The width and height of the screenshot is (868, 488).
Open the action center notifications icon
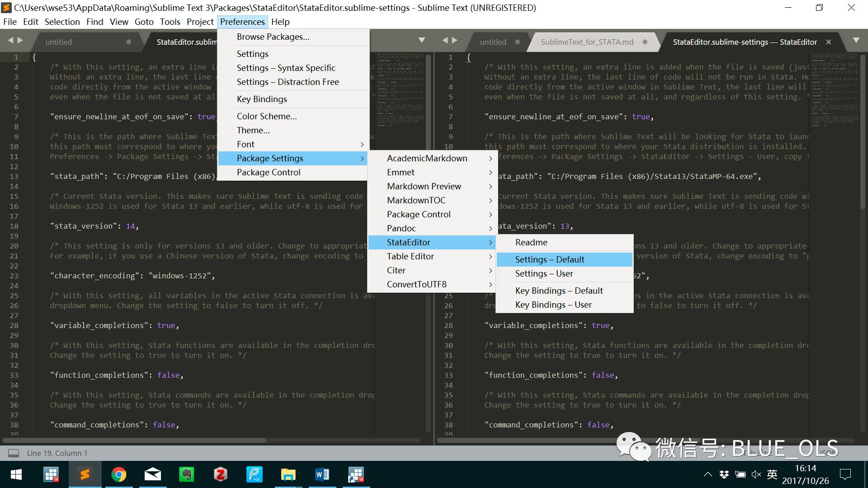(x=845, y=474)
